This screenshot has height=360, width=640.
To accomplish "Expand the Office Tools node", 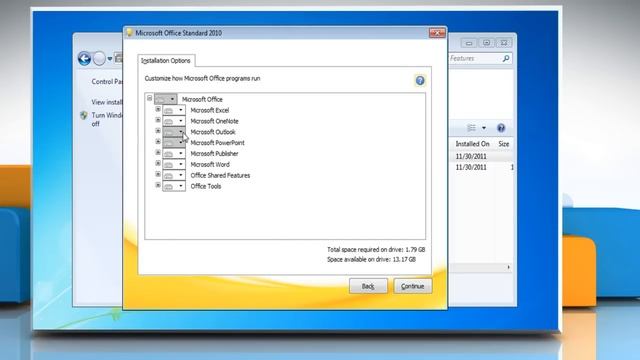I will pos(158,185).
